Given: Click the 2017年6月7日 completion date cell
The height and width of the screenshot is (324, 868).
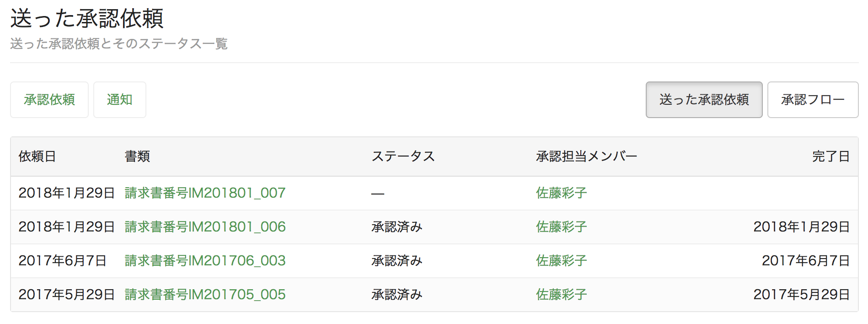Looking at the screenshot, I should click(805, 261).
